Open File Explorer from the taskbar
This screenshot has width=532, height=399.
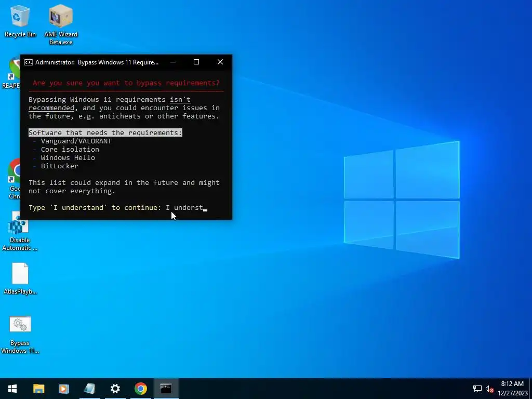tap(38, 389)
